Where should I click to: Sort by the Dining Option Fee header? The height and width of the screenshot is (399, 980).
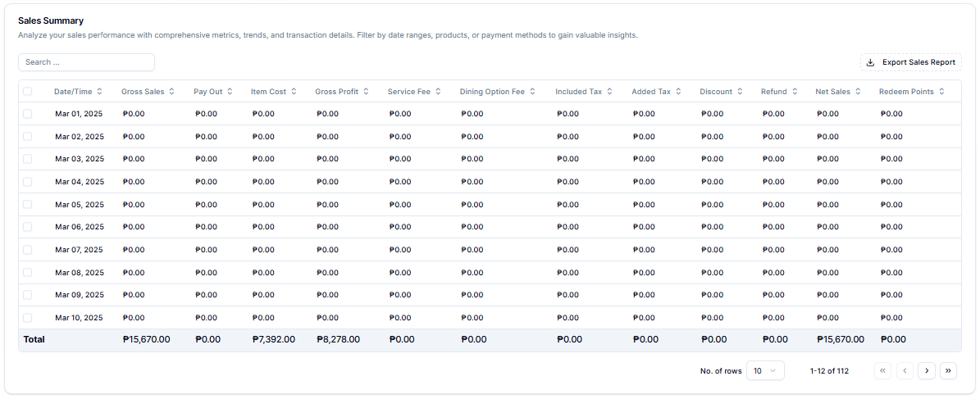[x=498, y=91]
